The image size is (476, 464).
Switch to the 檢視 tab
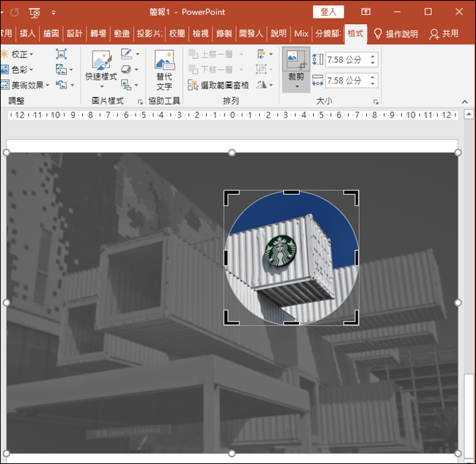click(x=200, y=33)
